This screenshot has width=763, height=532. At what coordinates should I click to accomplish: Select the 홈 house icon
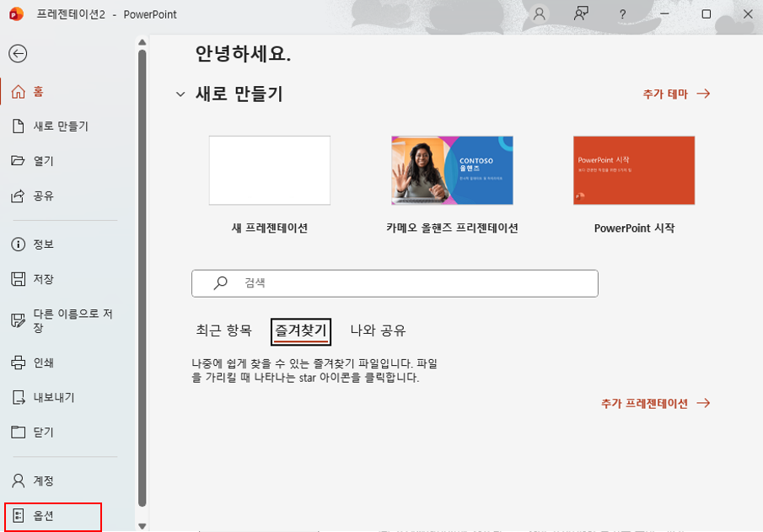(18, 92)
